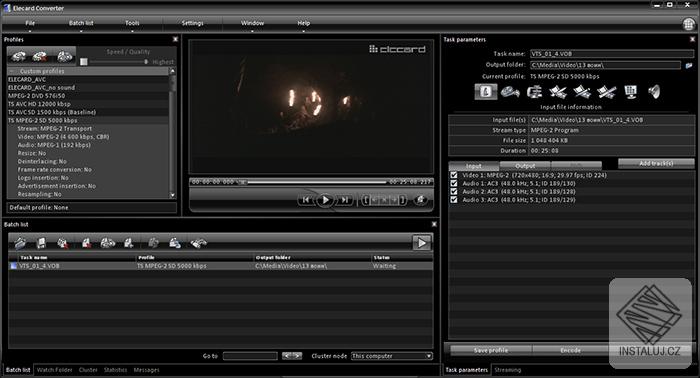This screenshot has height=378, width=700.
Task: Click the third Batch list toolbar icon with red X
Action: (x=63, y=243)
